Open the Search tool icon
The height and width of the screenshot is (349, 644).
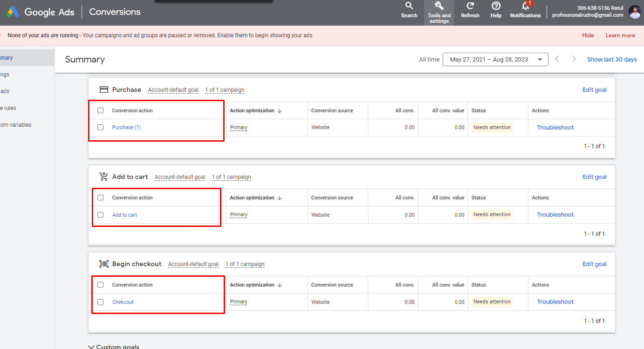click(x=409, y=6)
